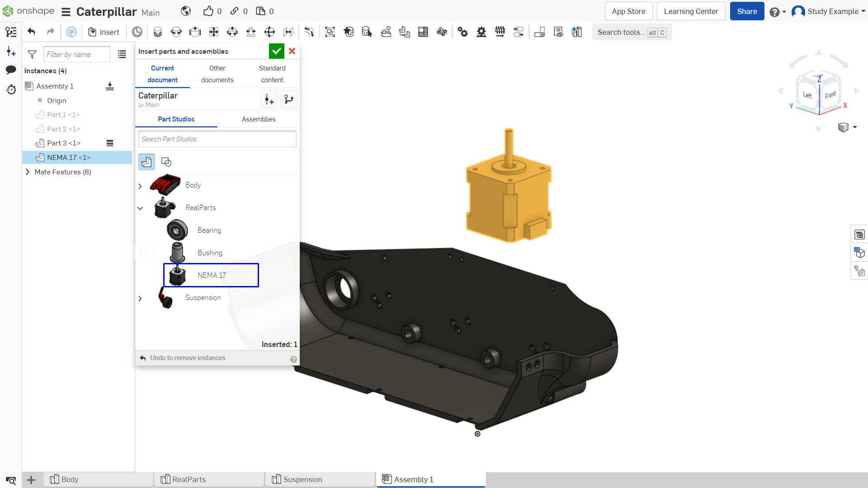868x488 pixels.
Task: Select the NEMA 17 part entry
Action: point(211,275)
